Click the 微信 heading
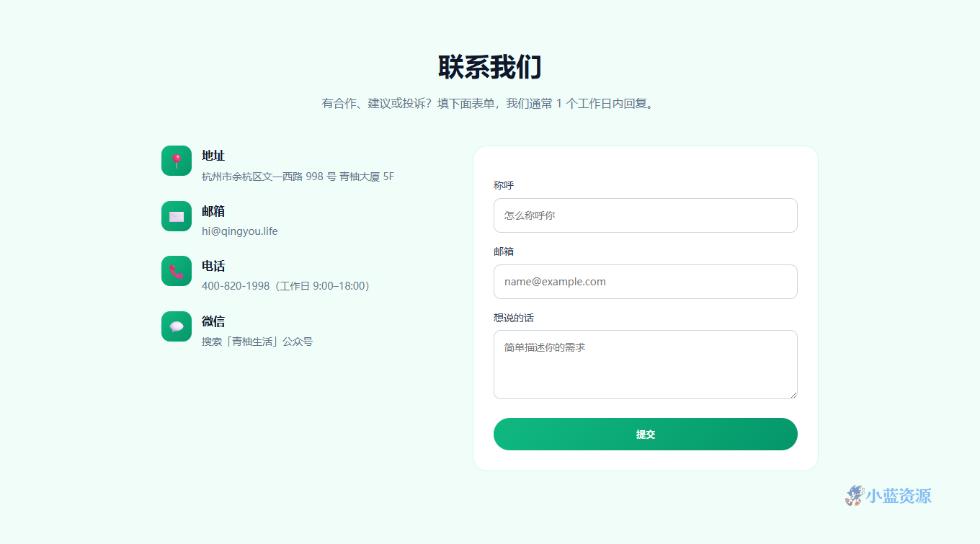The width and height of the screenshot is (980, 544). tap(213, 321)
